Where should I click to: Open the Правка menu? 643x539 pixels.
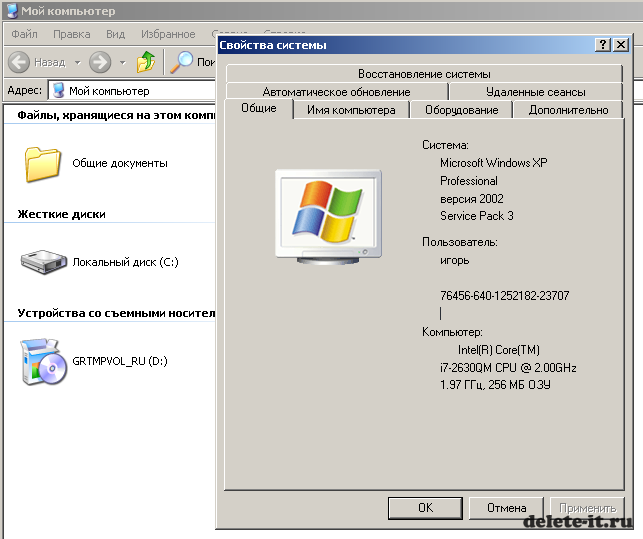(x=71, y=34)
